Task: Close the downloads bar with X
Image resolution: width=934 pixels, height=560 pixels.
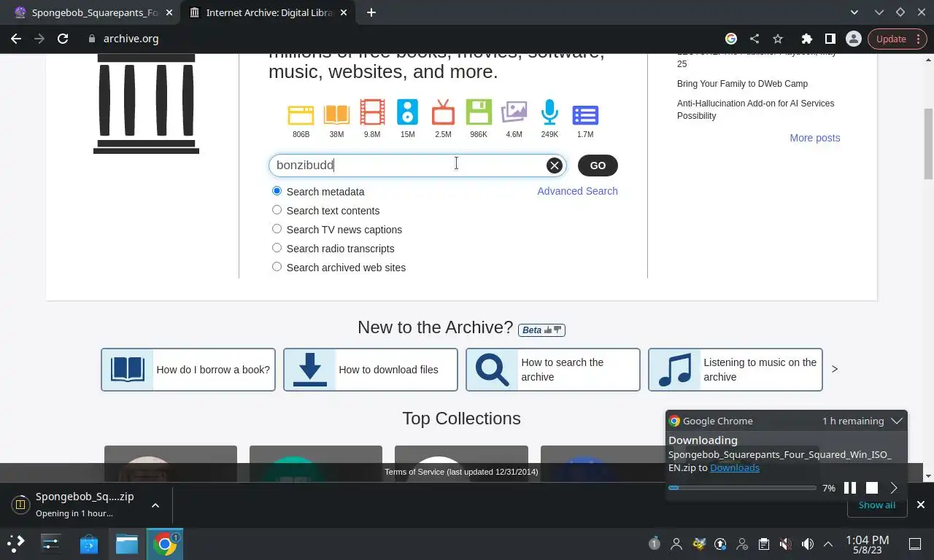Action: [x=920, y=505]
